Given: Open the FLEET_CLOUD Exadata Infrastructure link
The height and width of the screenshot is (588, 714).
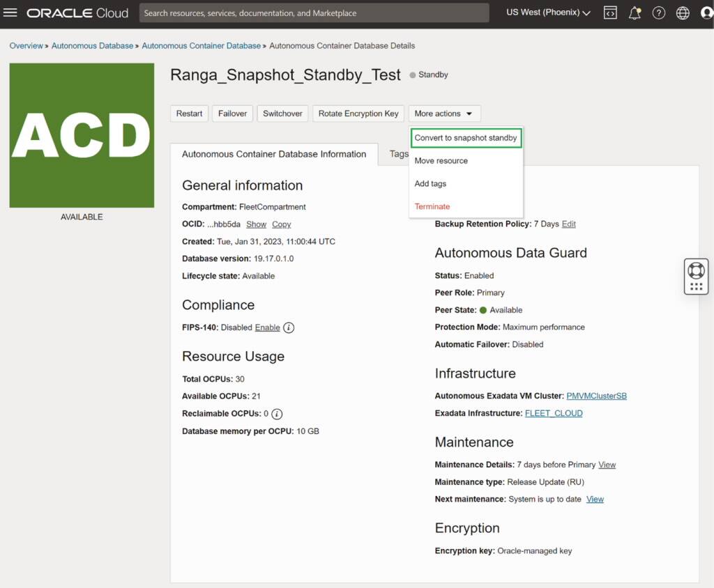Looking at the screenshot, I should point(554,413).
